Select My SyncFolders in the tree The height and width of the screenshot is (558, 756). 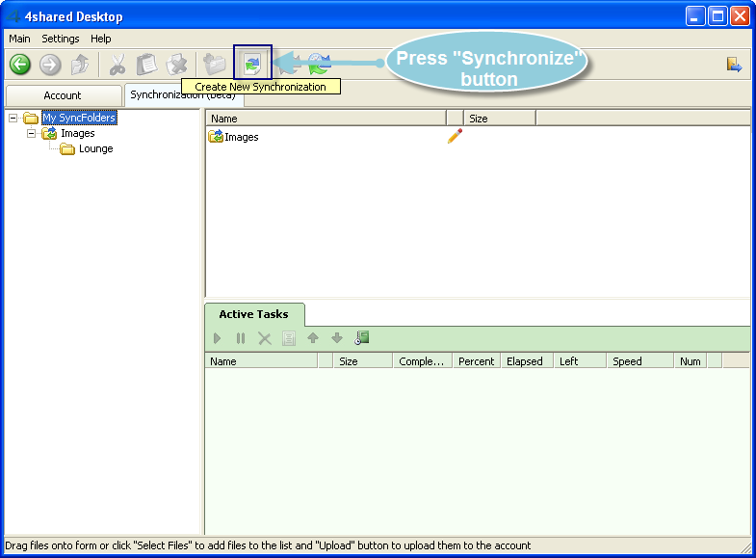click(x=79, y=118)
